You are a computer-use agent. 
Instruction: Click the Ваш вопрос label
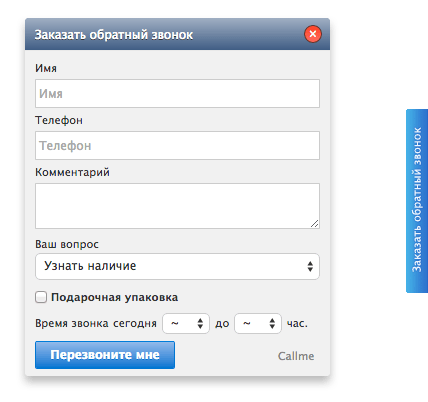67,244
